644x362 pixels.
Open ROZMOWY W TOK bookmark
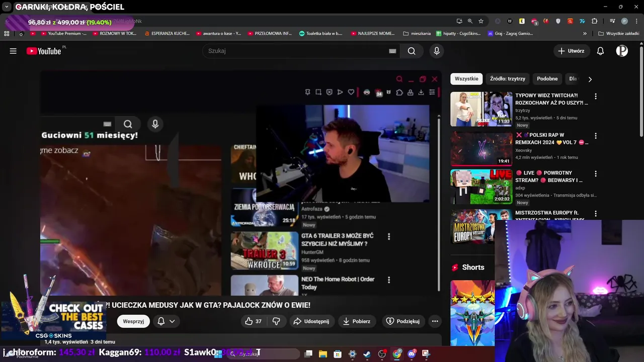pyautogui.click(x=114, y=34)
